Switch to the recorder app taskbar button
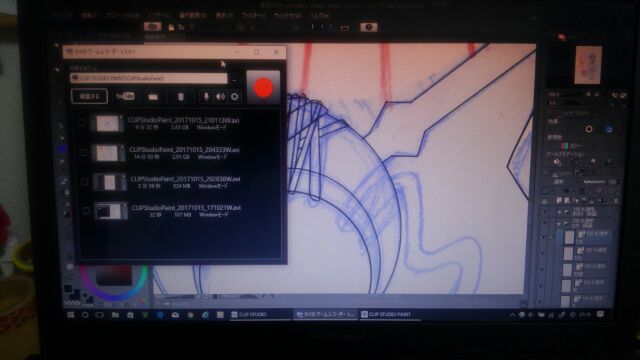640x360 pixels. click(325, 315)
